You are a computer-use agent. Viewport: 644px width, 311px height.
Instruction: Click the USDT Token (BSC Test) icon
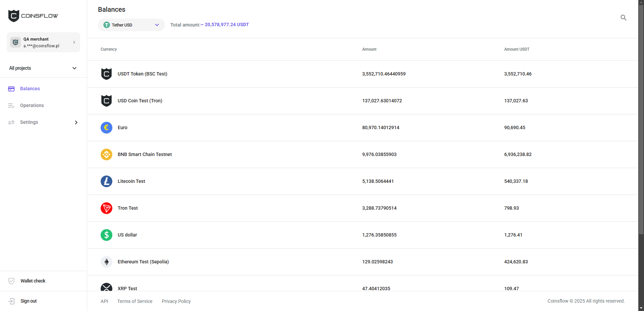coord(106,74)
